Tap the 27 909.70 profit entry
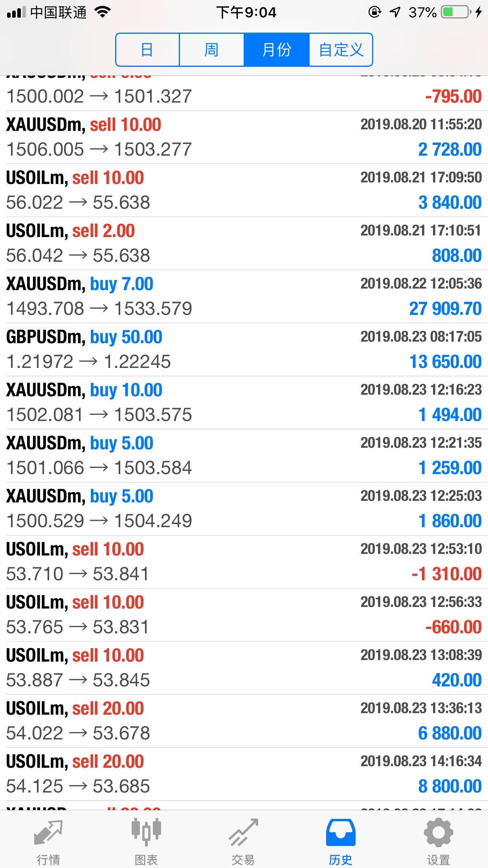Viewport: 488px width, 868px height. coord(445,309)
